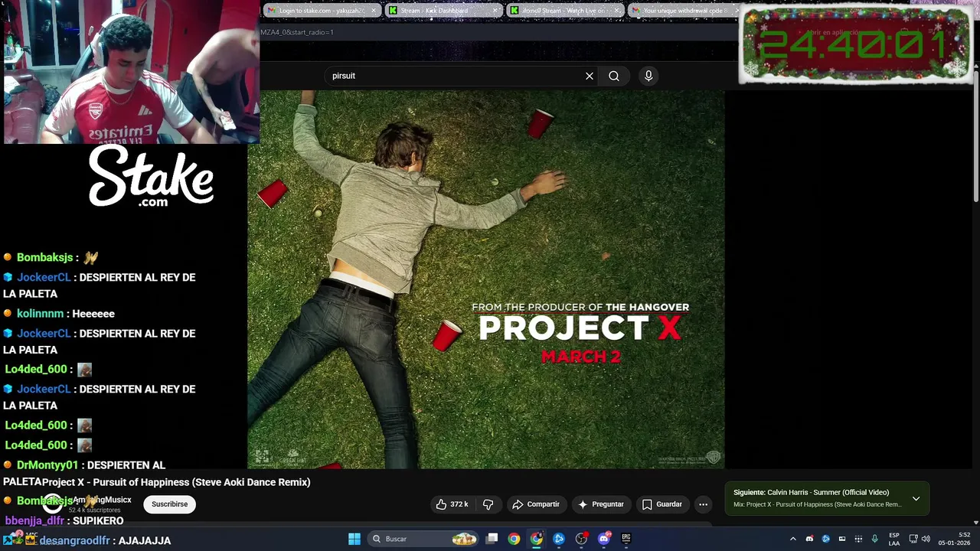Click the 24:40:01 countdown timer overlay
This screenshot has width=980, height=551.
coord(855,45)
